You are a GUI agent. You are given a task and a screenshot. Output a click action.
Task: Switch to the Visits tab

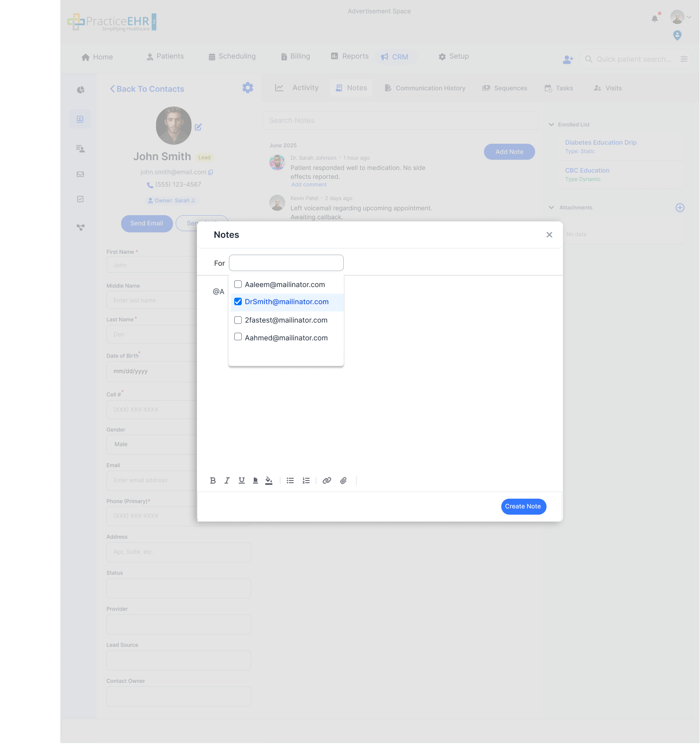point(608,88)
